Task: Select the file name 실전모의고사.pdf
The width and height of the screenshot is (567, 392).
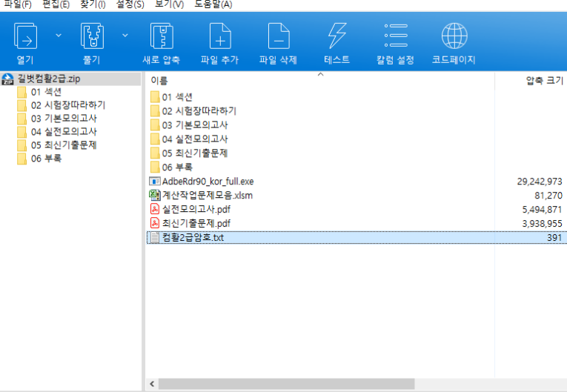Action: click(196, 210)
